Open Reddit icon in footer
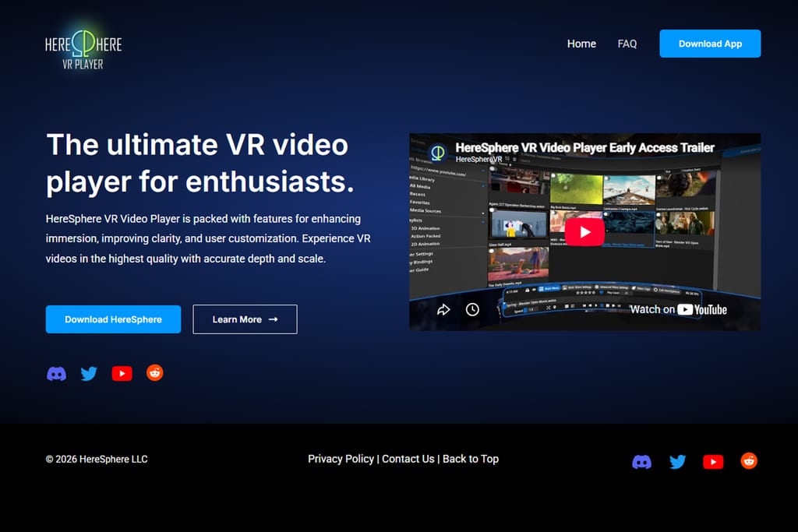The image size is (798, 532). [749, 461]
